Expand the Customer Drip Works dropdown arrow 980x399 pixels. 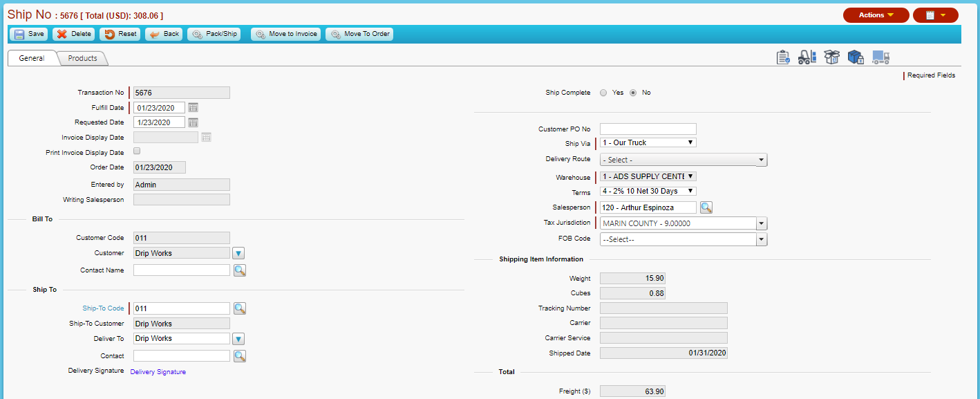[x=238, y=253]
